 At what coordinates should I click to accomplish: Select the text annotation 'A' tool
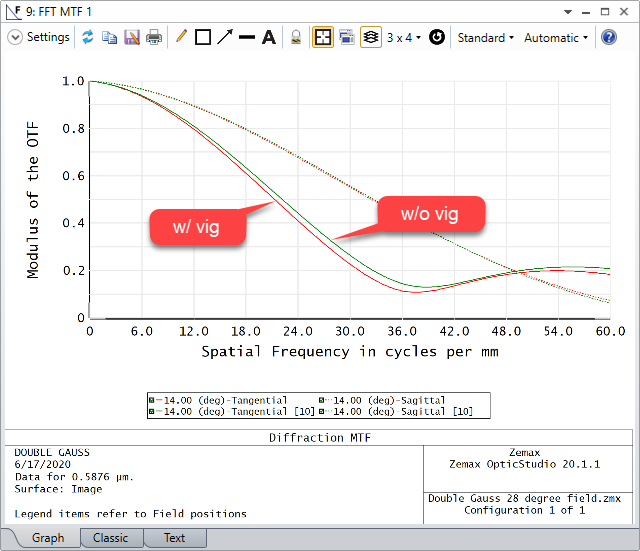click(269, 38)
